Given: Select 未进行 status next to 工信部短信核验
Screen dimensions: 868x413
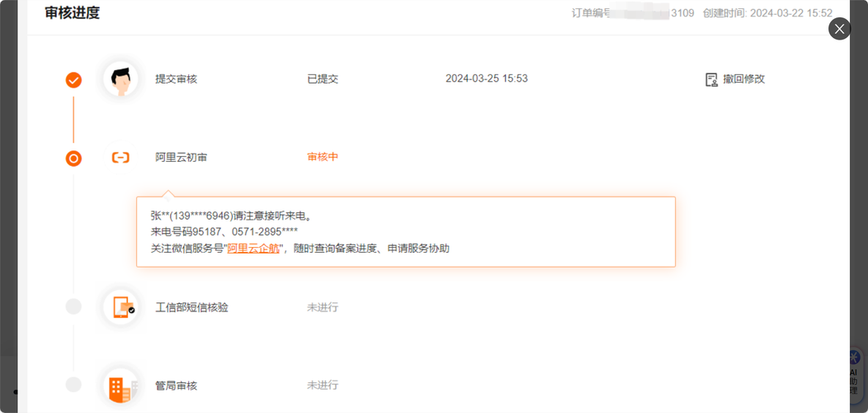Looking at the screenshot, I should click(323, 307).
